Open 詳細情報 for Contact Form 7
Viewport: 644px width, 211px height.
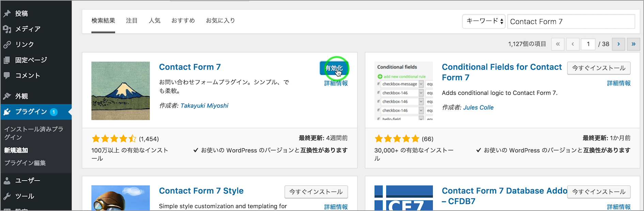click(x=336, y=83)
